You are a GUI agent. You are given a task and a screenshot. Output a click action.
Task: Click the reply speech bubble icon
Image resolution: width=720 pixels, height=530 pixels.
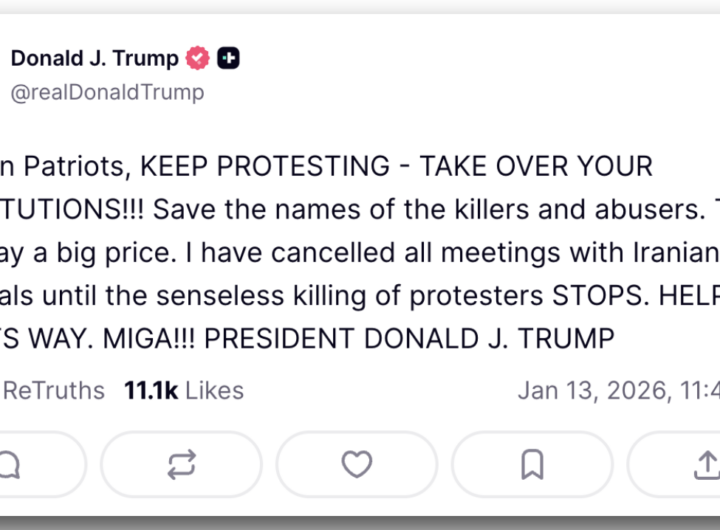click(10, 464)
